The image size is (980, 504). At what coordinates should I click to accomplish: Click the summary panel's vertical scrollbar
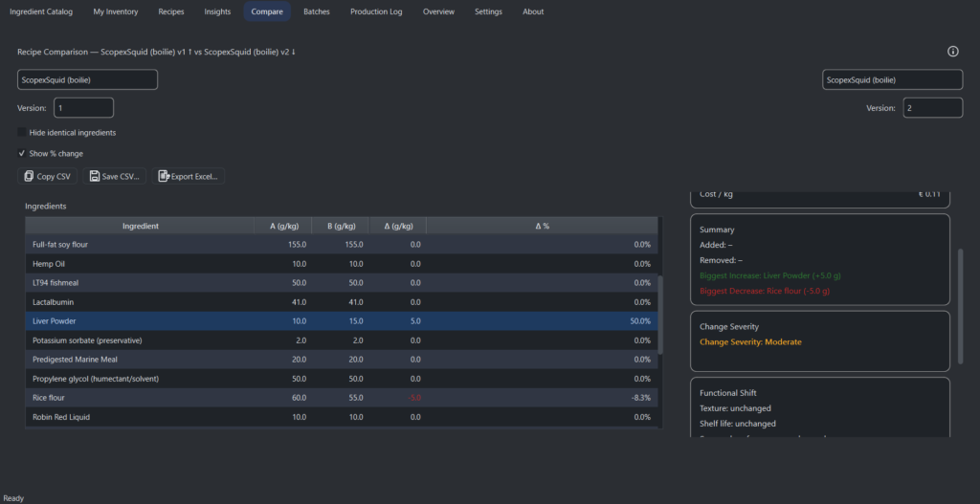(x=960, y=306)
